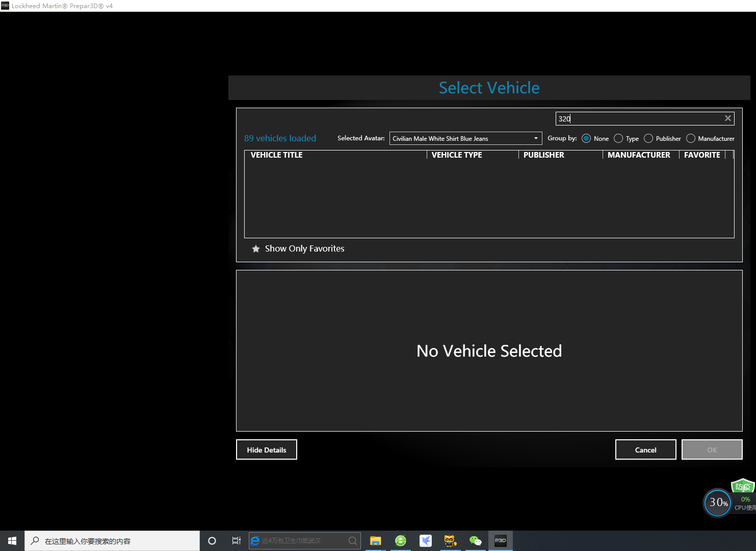The width and height of the screenshot is (756, 551).
Task: Click the green shield icon on the widget
Action: (743, 486)
